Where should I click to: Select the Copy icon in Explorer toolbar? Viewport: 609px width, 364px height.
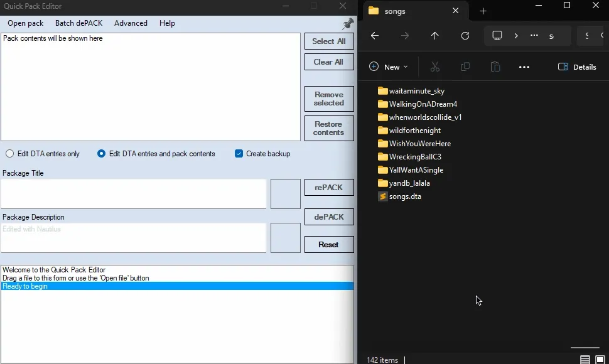pyautogui.click(x=465, y=67)
